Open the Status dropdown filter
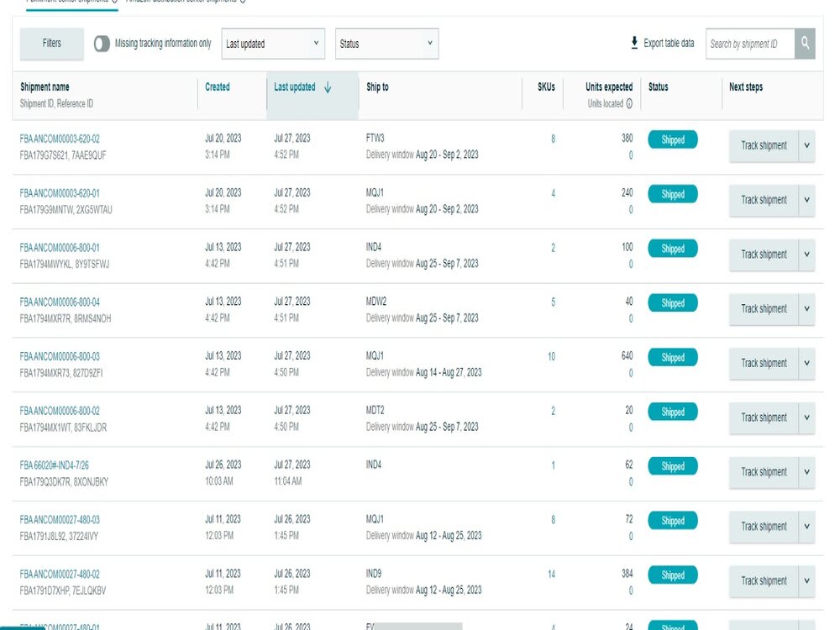This screenshot has width=840, height=630. click(x=386, y=44)
